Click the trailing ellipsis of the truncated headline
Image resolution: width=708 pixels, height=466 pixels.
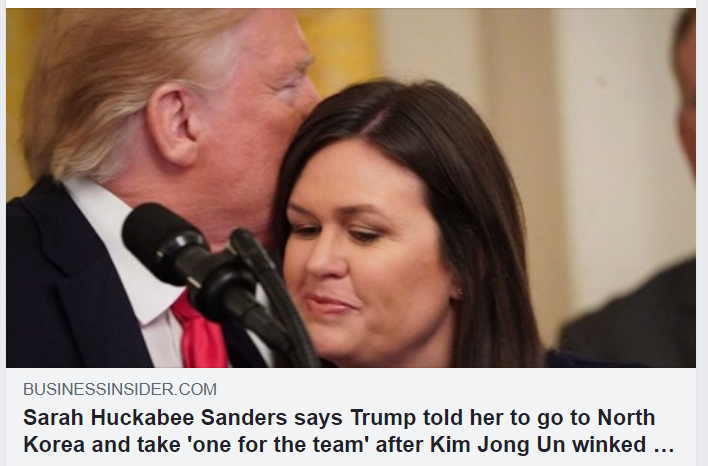[x=664, y=448]
